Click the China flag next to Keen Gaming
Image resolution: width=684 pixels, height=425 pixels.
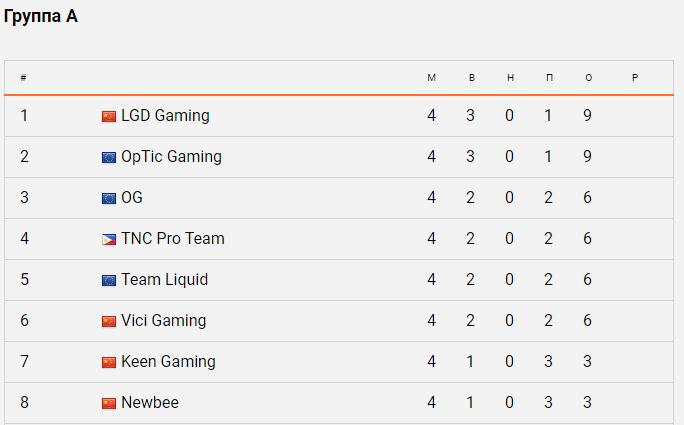point(109,363)
